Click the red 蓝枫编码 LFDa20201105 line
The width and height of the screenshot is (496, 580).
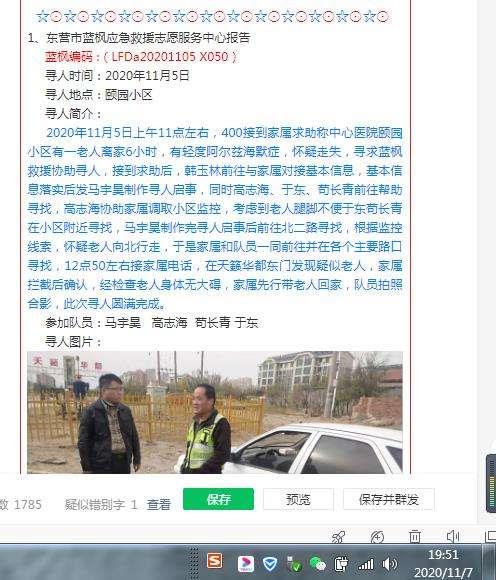click(x=141, y=57)
